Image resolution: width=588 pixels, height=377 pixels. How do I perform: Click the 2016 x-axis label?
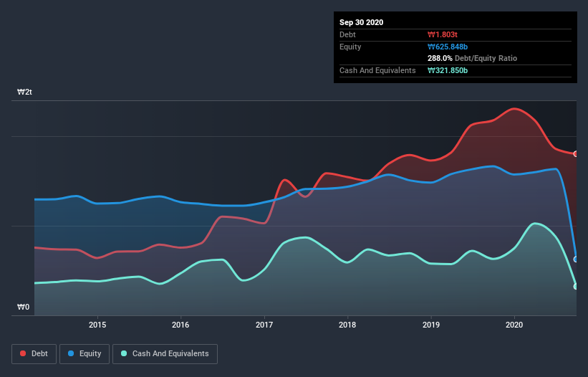180,325
